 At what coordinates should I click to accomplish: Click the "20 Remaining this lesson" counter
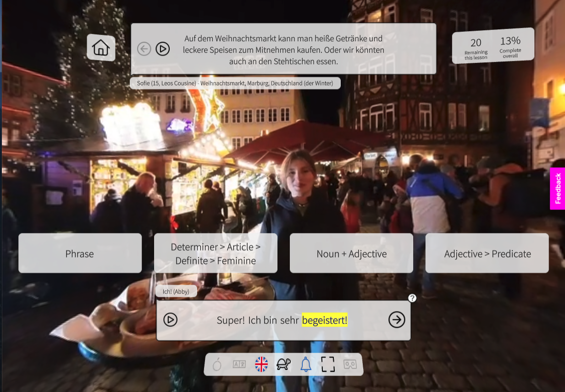click(x=476, y=48)
